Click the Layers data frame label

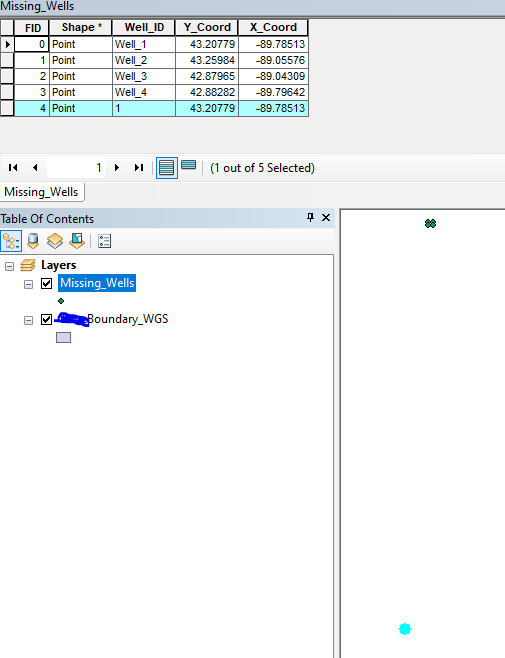(58, 265)
